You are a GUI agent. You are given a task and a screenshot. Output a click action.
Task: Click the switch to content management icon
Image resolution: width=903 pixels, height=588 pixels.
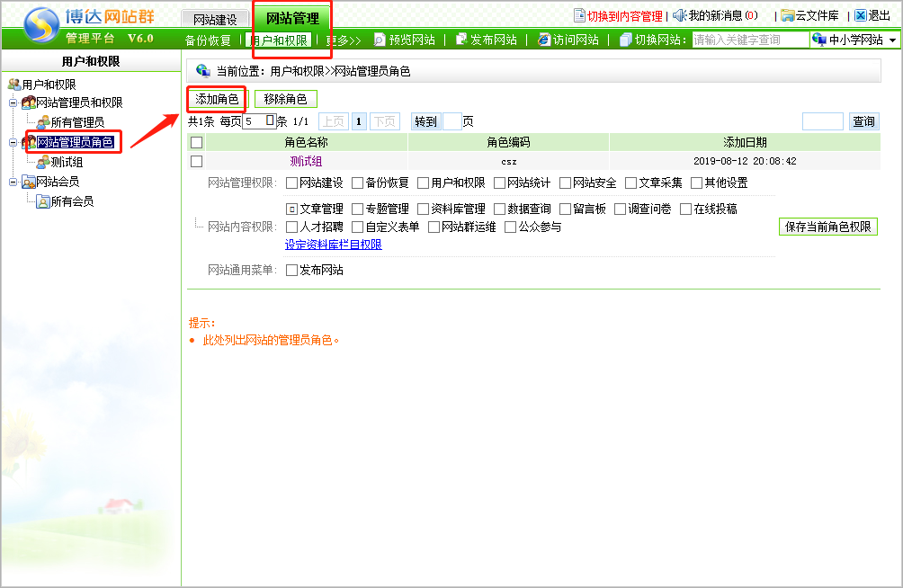pos(579,15)
